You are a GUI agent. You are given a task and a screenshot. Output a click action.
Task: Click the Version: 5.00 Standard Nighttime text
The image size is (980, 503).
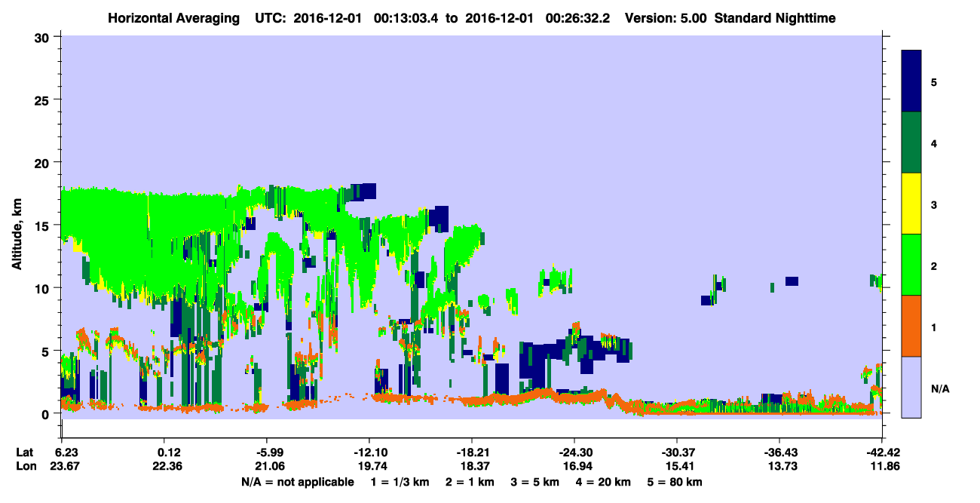[730, 17]
